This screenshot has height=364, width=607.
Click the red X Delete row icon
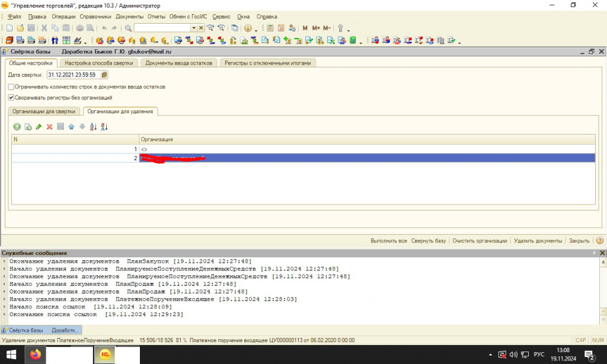click(50, 127)
